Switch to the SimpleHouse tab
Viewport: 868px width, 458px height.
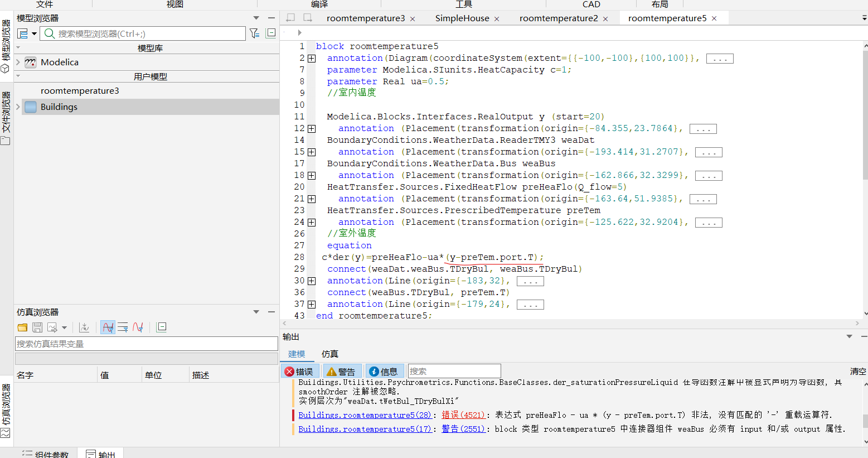[x=462, y=18]
